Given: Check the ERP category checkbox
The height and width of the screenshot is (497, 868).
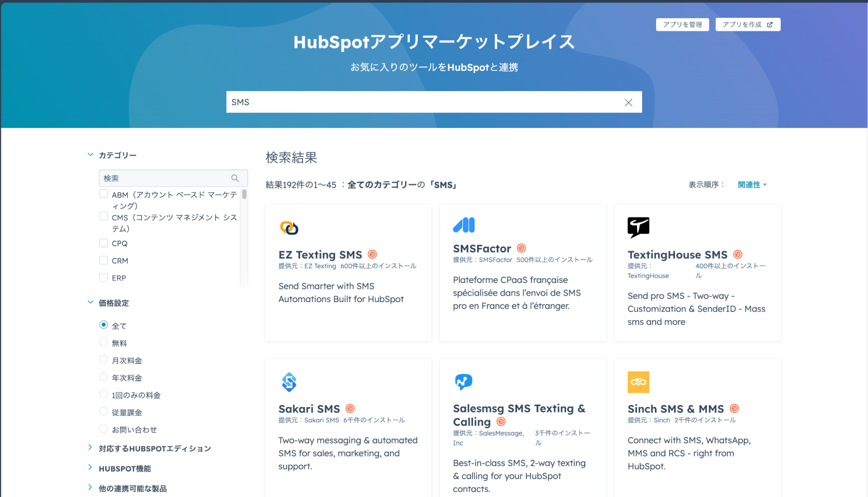Looking at the screenshot, I should pyautogui.click(x=103, y=277).
